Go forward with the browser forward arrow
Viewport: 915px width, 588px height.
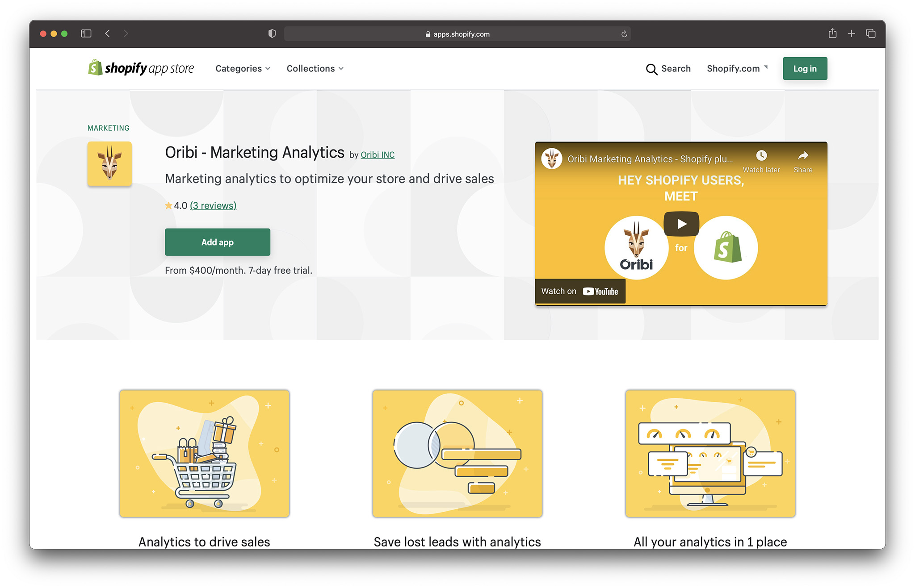126,33
